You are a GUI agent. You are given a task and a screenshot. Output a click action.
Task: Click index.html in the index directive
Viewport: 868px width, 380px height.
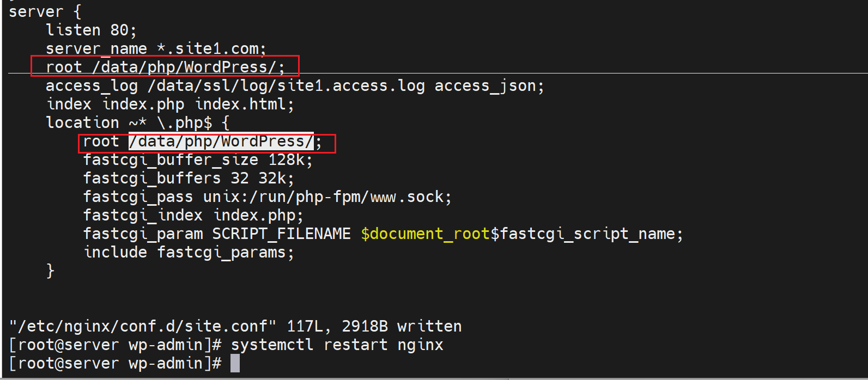click(244, 104)
